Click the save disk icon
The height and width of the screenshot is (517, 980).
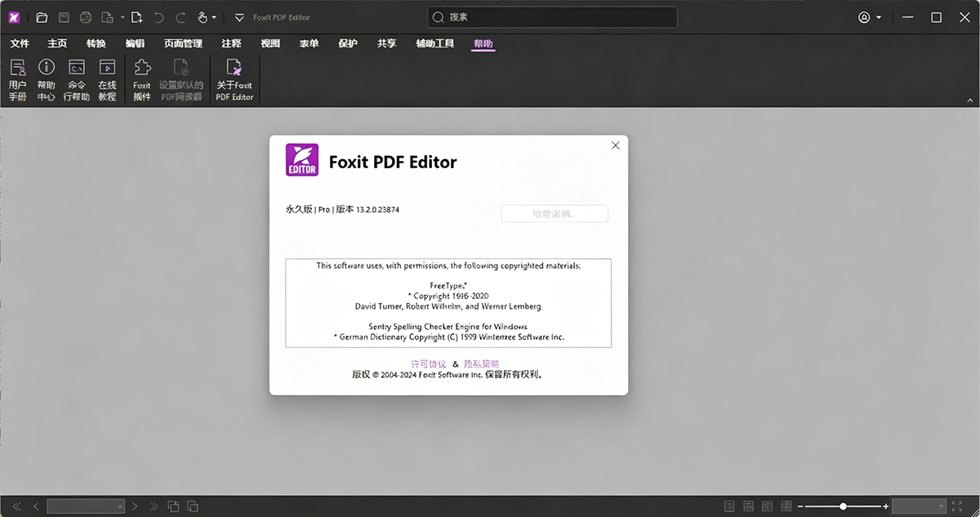coord(64,17)
